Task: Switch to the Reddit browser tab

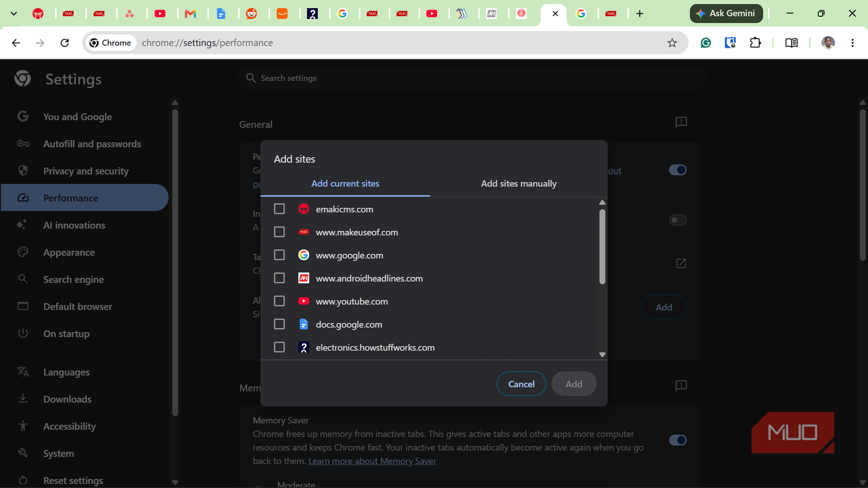Action: [x=251, y=14]
